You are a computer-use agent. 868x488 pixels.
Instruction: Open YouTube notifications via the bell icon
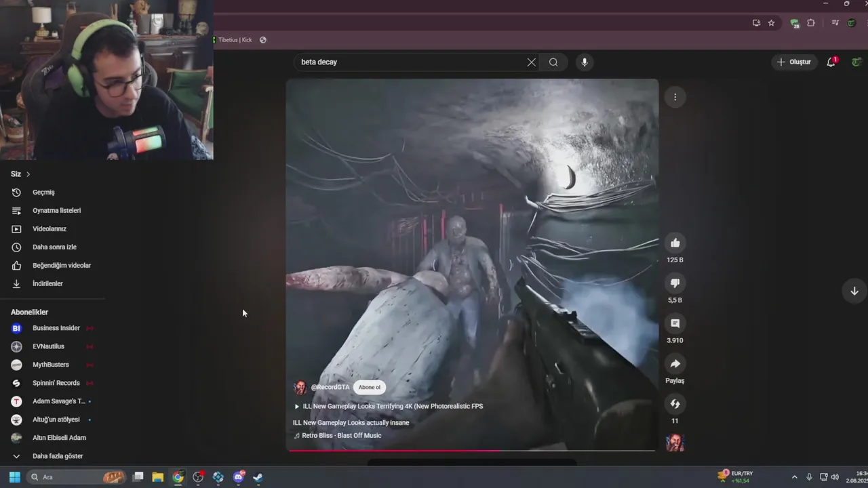coord(831,62)
